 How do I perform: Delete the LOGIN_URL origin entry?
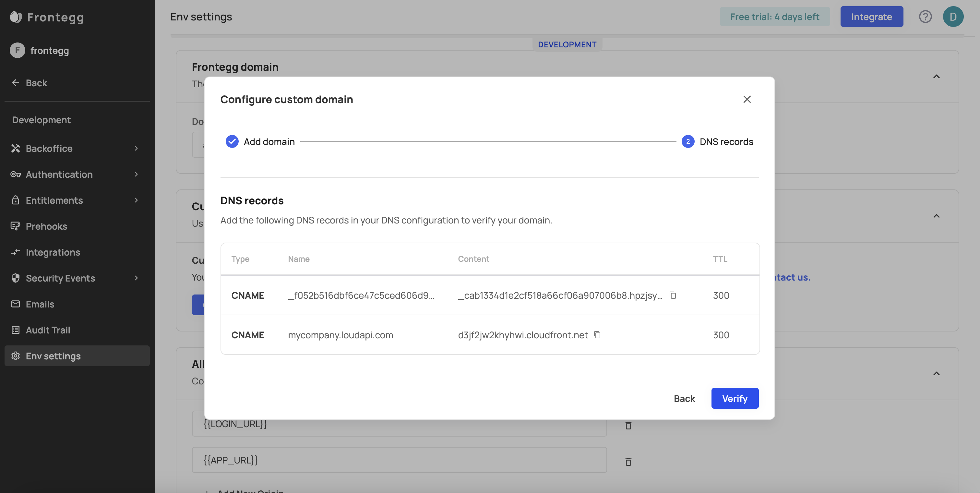tap(628, 425)
